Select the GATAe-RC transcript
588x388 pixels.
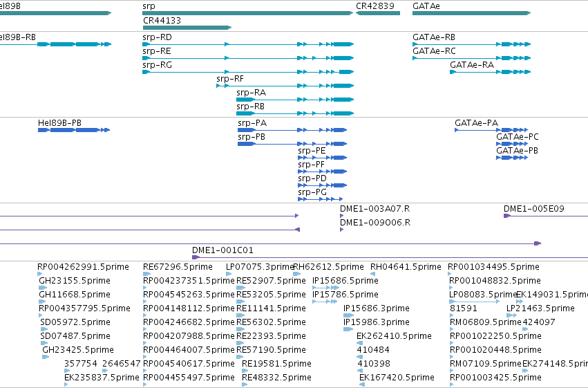pyautogui.click(x=471, y=58)
